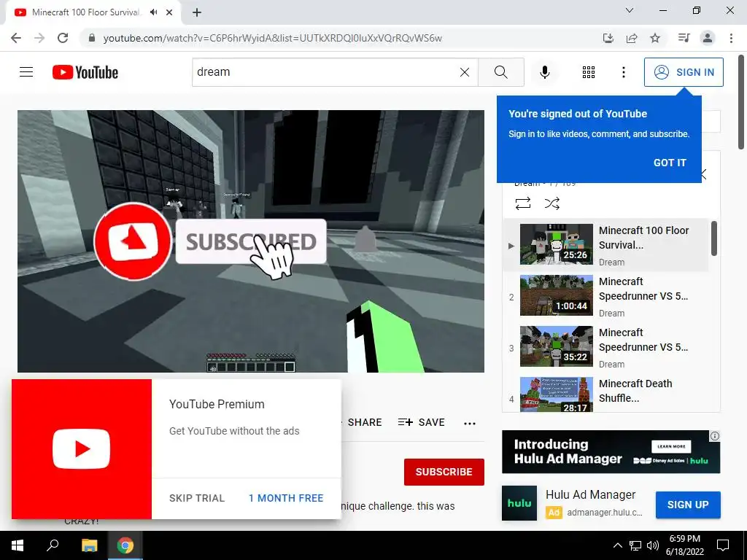Close the Minecraft 100 Floor Survival tab

tap(169, 12)
